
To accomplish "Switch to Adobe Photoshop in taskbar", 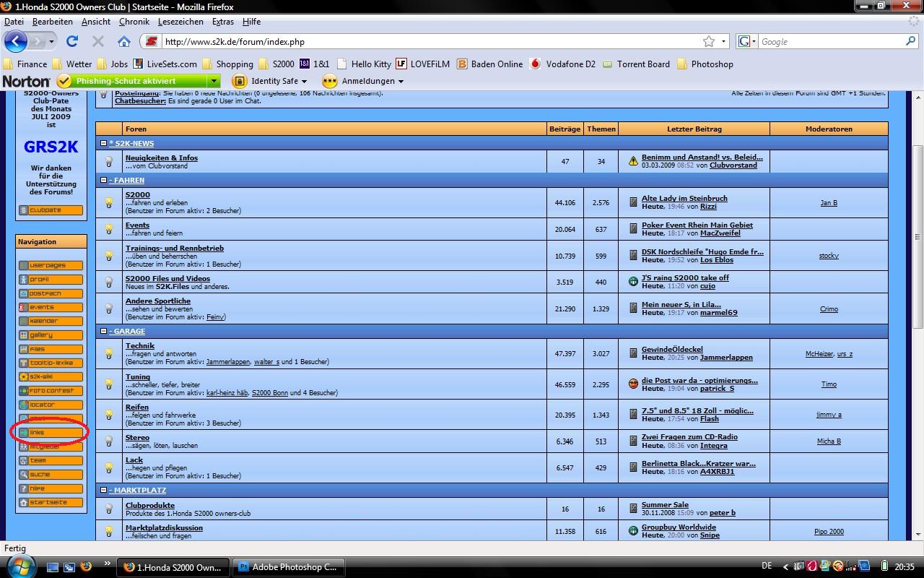I will [x=289, y=567].
